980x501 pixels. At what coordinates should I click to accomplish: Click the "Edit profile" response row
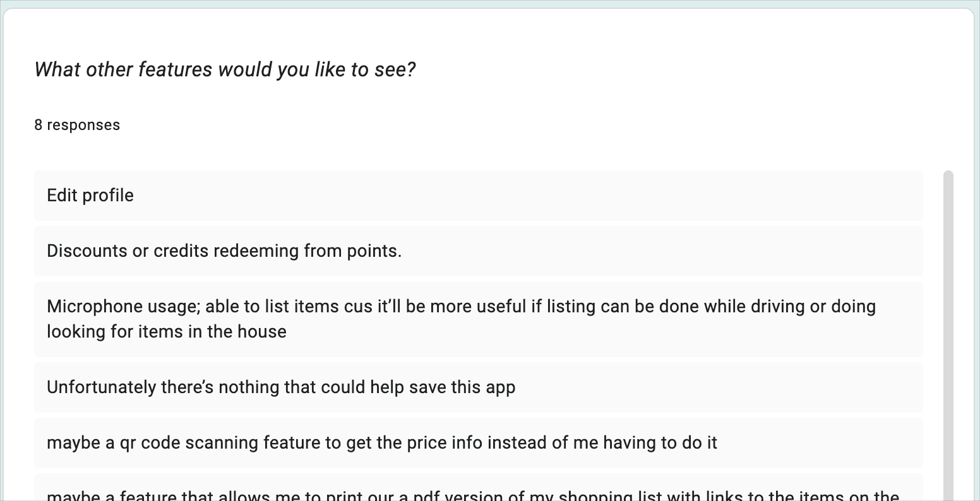(x=478, y=196)
